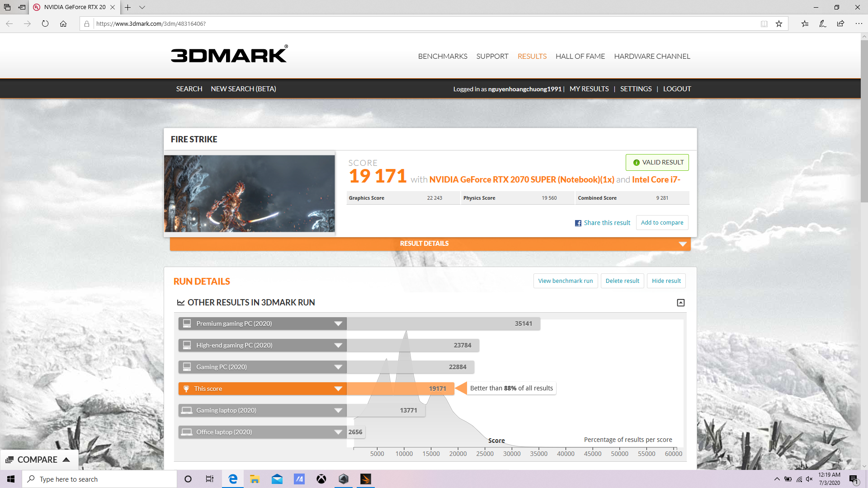868x488 pixels.
Task: Click the Fire Strike thumbnail image
Action: [x=250, y=194]
